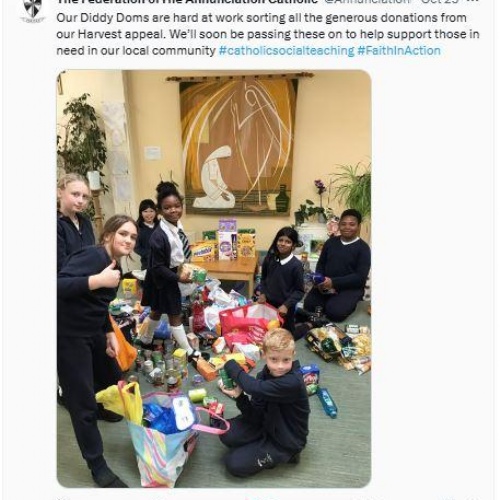Open the school crest profile avatar
Viewport: 500px width, 500px height.
pos(33,9)
